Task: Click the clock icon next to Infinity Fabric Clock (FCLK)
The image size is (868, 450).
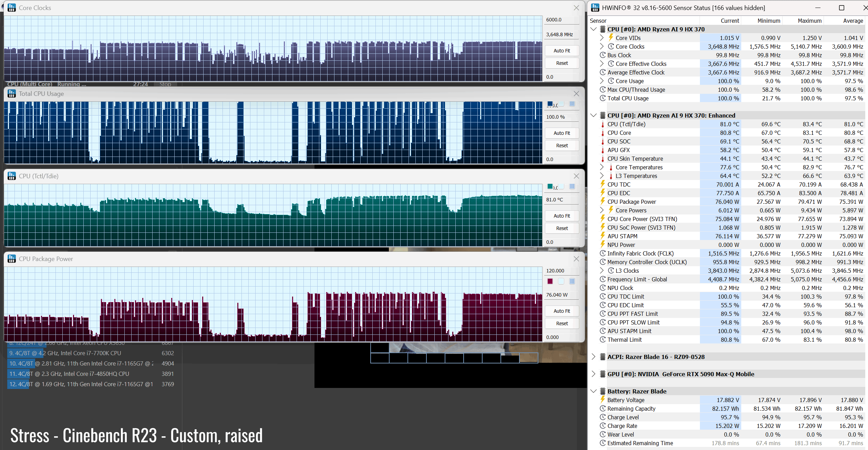Action: [x=603, y=253]
